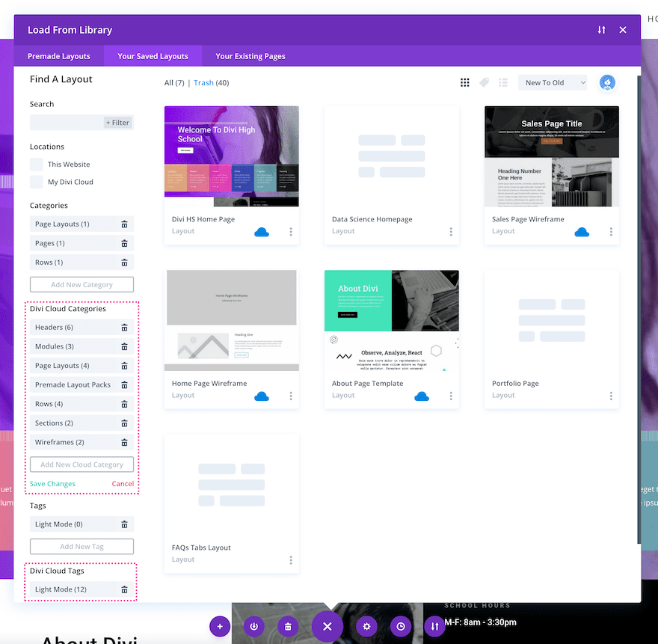Viewport: 658px width, 644px height.
Task: Select the About Page Template thumbnail
Action: [392, 320]
